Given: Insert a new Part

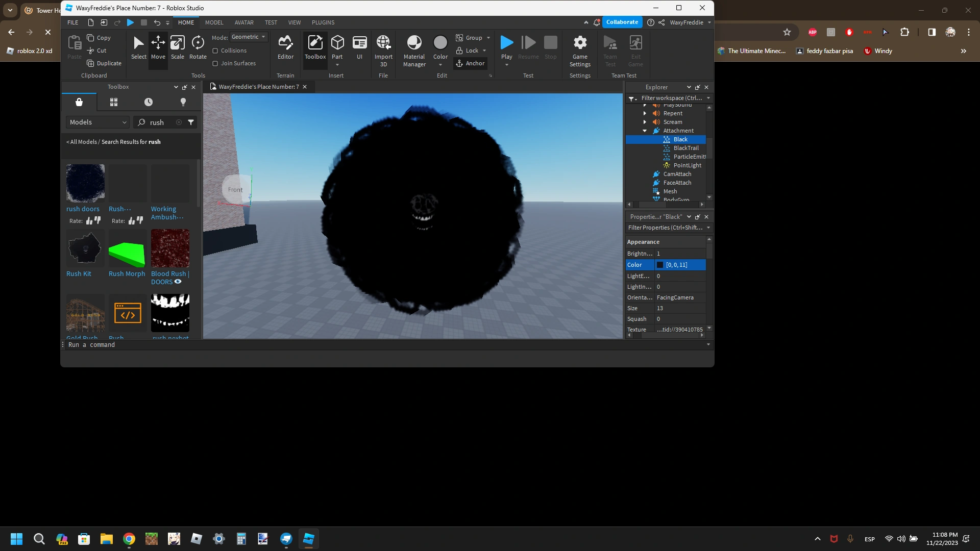Looking at the screenshot, I should click(337, 46).
